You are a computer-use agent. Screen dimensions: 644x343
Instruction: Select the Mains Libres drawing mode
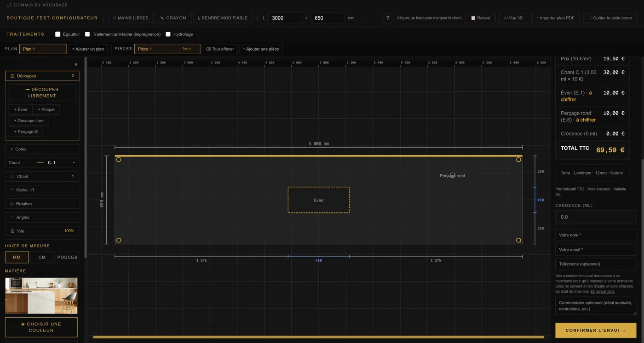[131, 18]
